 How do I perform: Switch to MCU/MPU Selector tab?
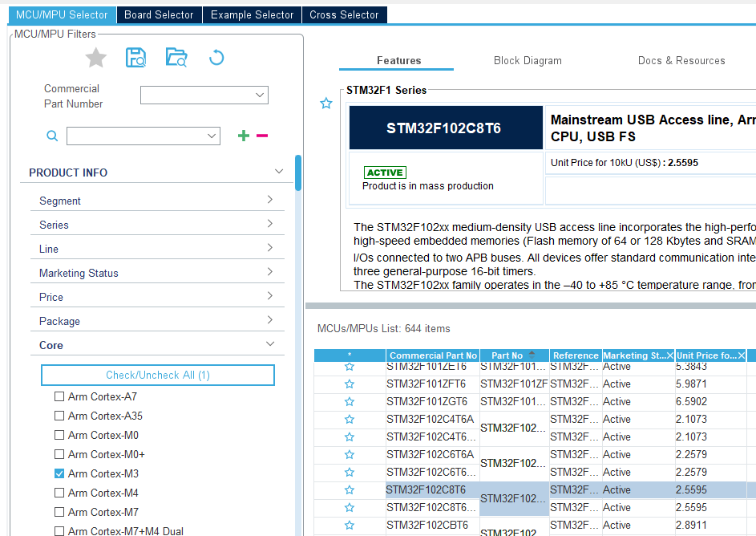(62, 15)
